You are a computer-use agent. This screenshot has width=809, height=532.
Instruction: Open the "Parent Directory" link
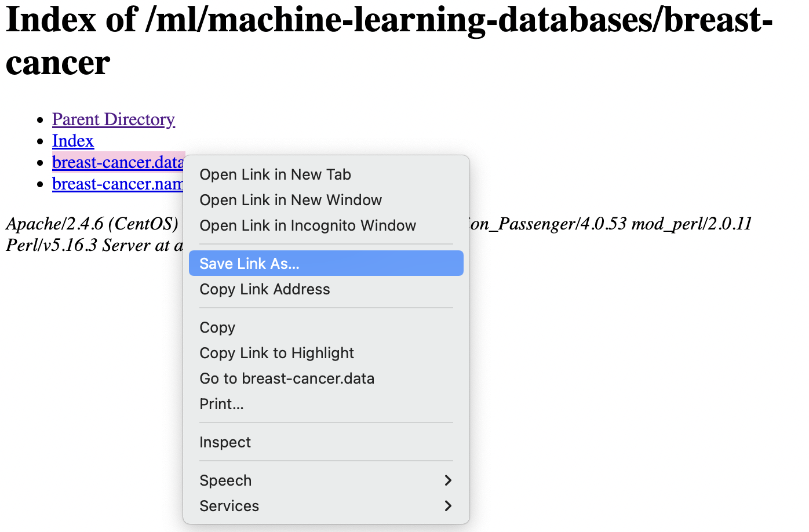pos(113,119)
